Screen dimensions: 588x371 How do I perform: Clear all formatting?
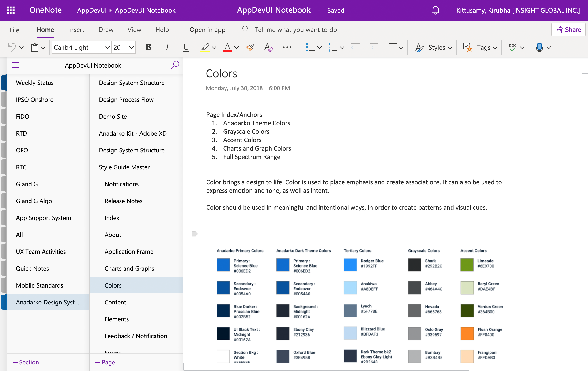coord(268,48)
